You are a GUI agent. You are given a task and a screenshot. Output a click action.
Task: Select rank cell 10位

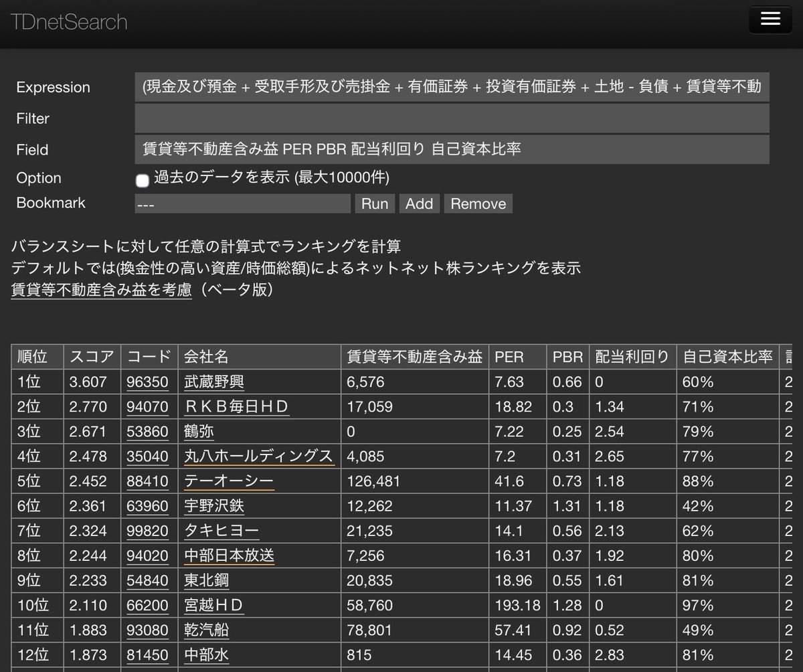tap(37, 606)
